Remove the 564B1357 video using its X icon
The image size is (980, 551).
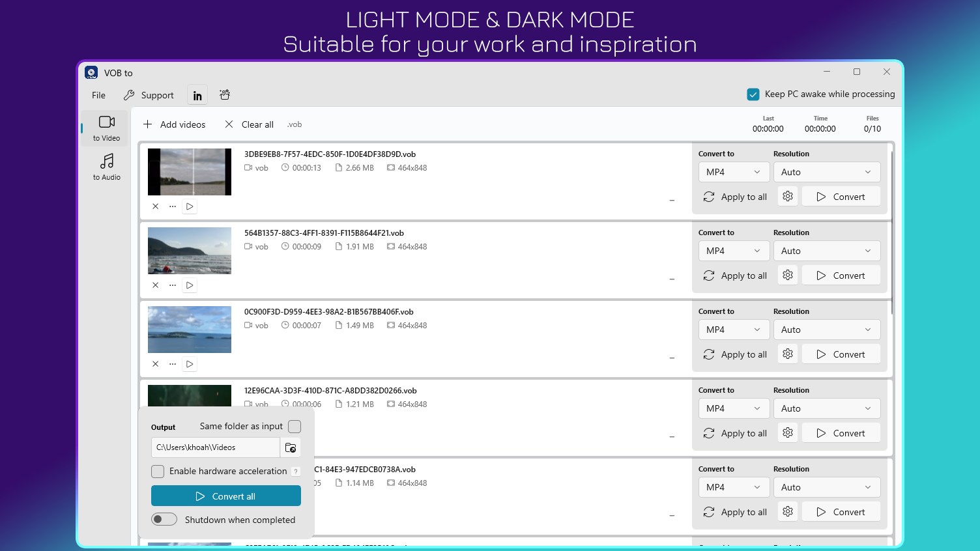coord(155,285)
